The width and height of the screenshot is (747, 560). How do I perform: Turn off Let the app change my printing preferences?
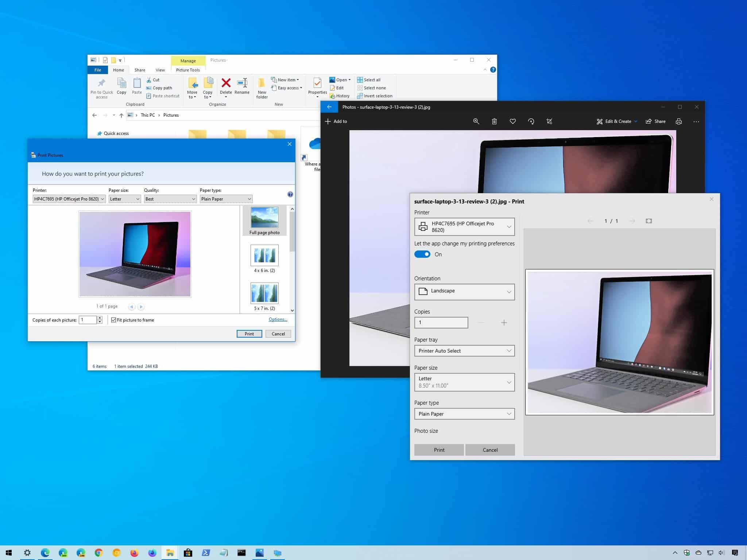click(422, 254)
